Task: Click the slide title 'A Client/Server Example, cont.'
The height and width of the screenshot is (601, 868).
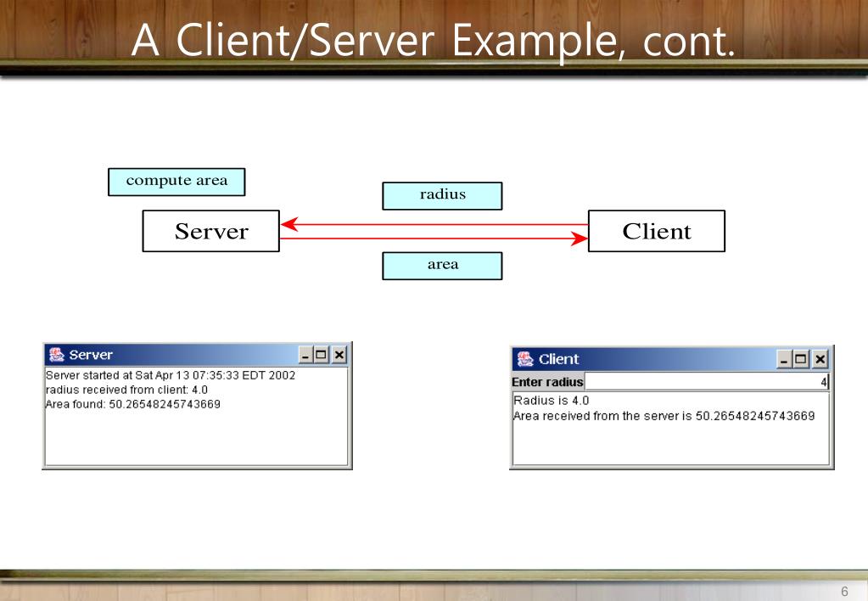Action: (x=434, y=41)
